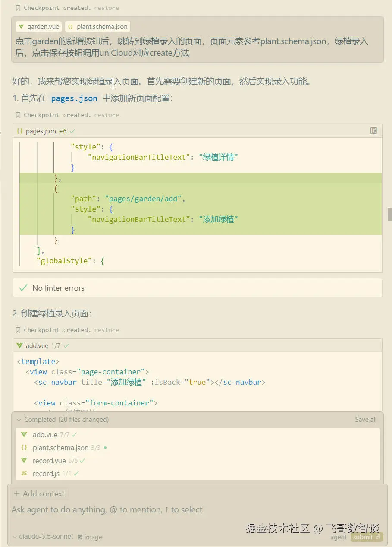The height and width of the screenshot is (547, 392).
Task: Click the Vue icon on the garden.vue chip
Action: point(21,27)
